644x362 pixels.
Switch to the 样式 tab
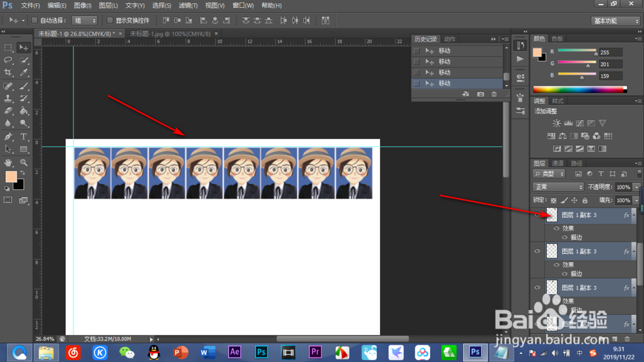[557, 101]
